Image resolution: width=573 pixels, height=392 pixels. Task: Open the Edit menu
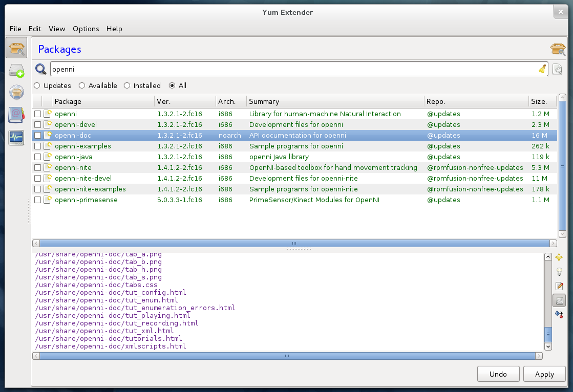[x=35, y=29]
